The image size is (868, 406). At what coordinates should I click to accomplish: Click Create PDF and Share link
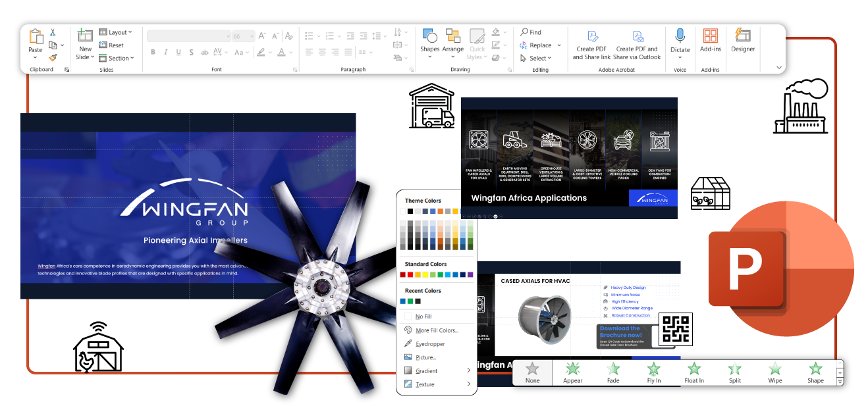point(591,44)
